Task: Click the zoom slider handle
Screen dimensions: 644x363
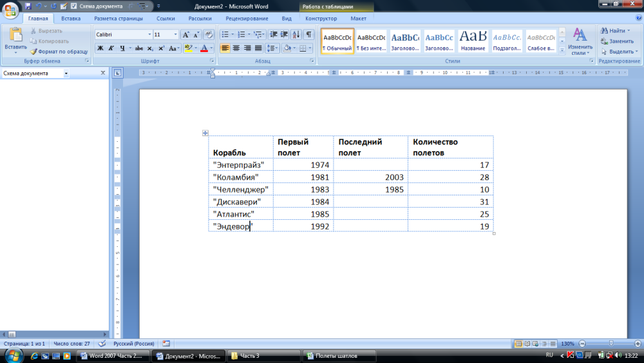Action: click(611, 343)
